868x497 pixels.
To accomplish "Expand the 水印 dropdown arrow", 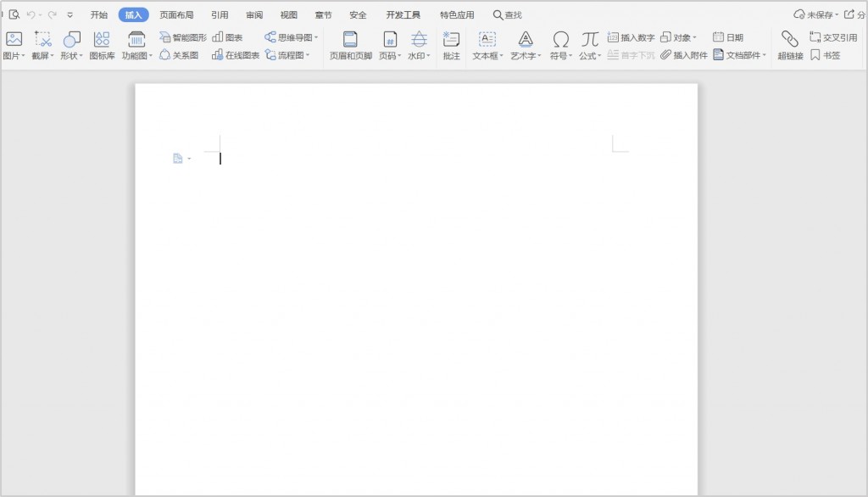I will (x=428, y=55).
